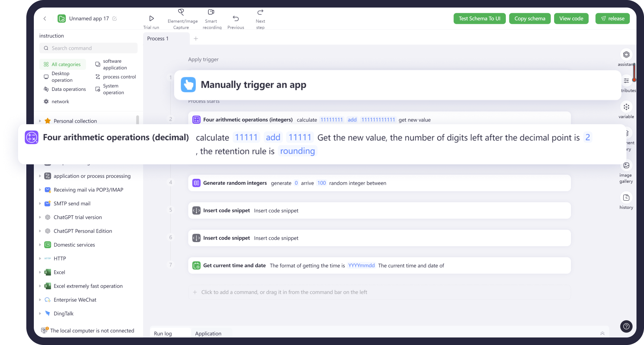Expand ChatGPT Personal Edition node
This screenshot has height=345, width=644.
click(40, 231)
